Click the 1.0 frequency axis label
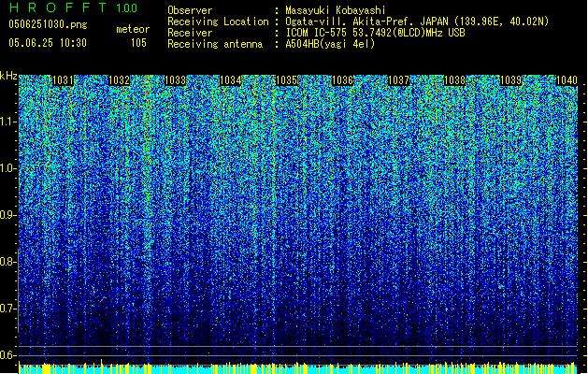The height and width of the screenshot is (374, 588). (x=8, y=168)
